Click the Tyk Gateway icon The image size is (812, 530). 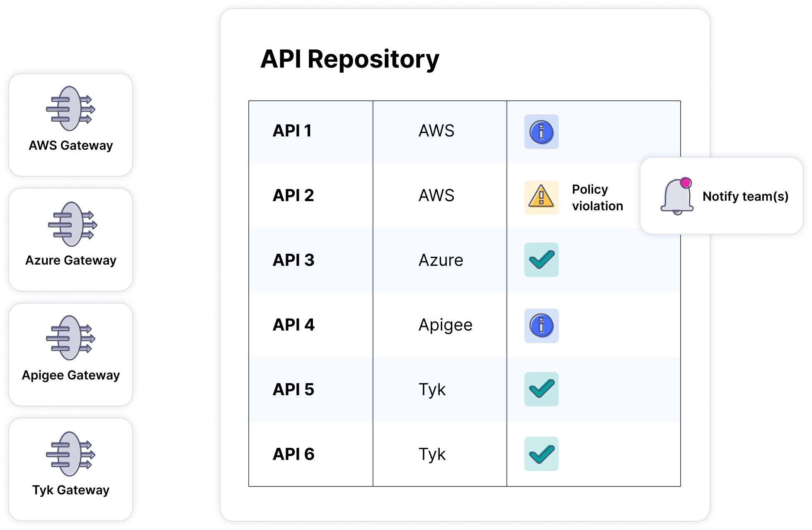[x=70, y=454]
